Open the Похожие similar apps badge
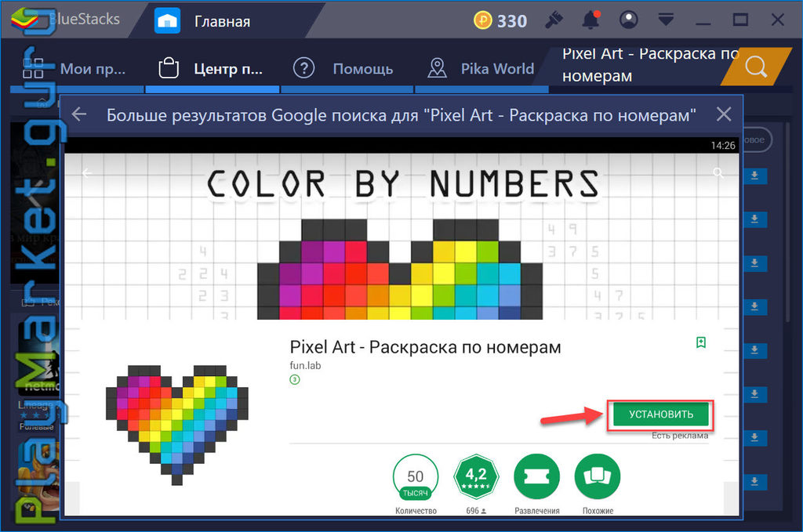This screenshot has width=803, height=532. [x=598, y=476]
